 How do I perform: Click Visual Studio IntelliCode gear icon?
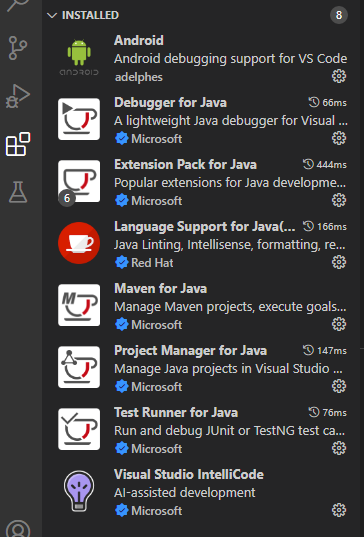coord(339,510)
